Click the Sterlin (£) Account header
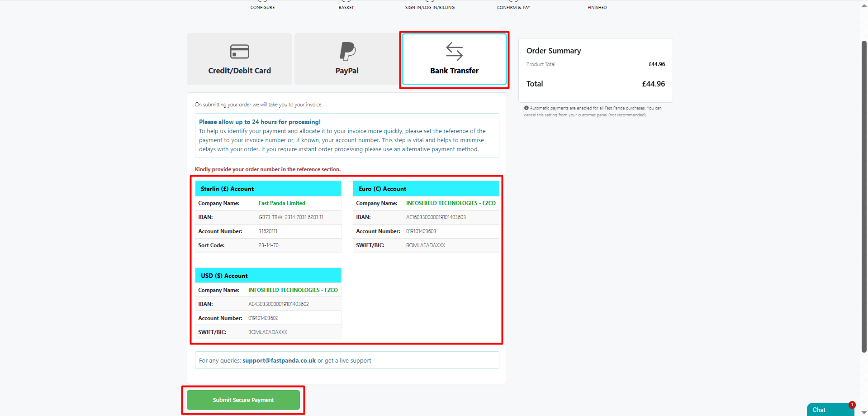 click(x=268, y=189)
